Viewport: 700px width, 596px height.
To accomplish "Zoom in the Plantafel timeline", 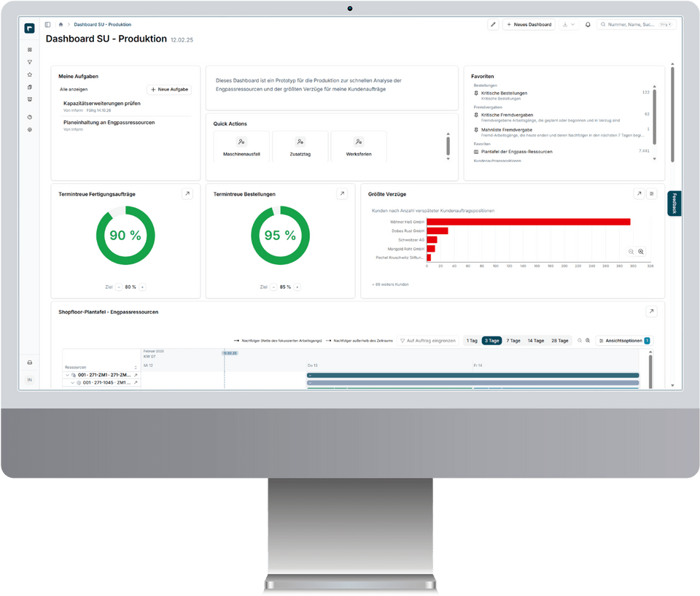I will [x=588, y=341].
